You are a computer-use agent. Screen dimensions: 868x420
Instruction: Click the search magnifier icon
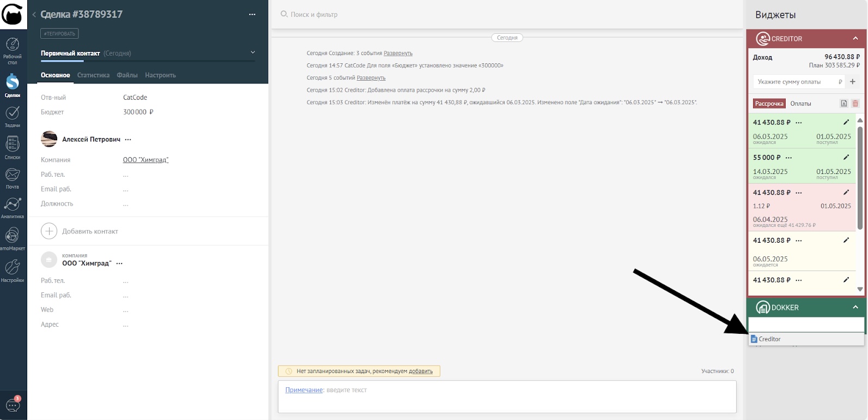[x=284, y=14]
